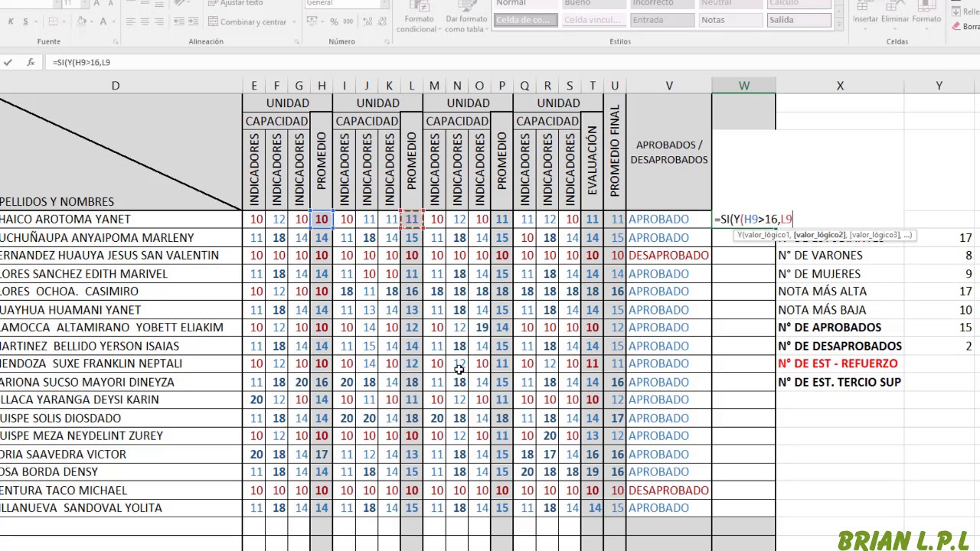Select column L header
Image resolution: width=980 pixels, height=551 pixels.
coord(412,86)
